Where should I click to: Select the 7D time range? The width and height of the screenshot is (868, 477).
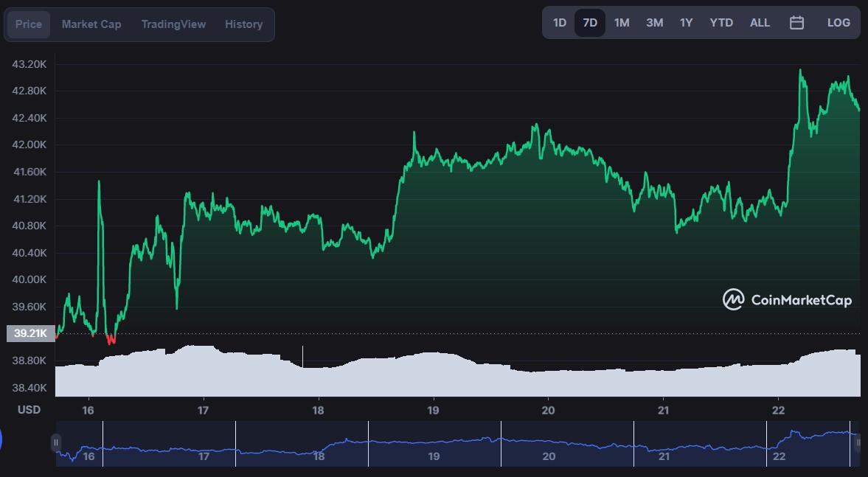tap(590, 23)
